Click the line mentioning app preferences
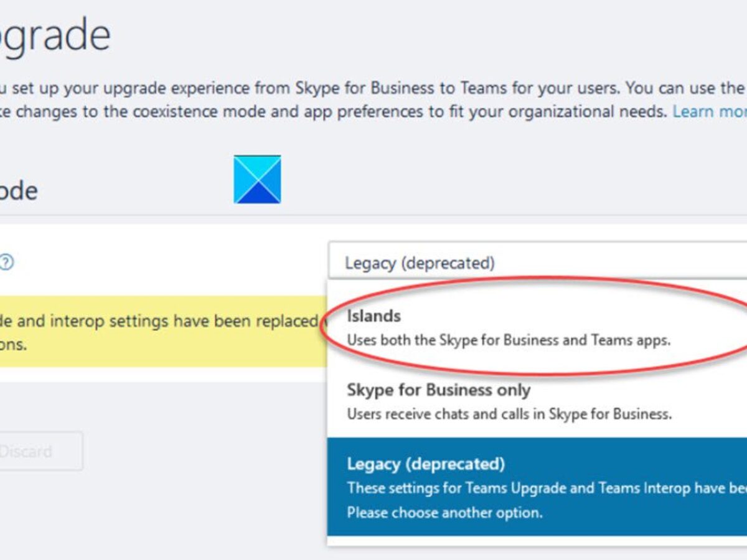The height and width of the screenshot is (560, 747). tap(336, 112)
